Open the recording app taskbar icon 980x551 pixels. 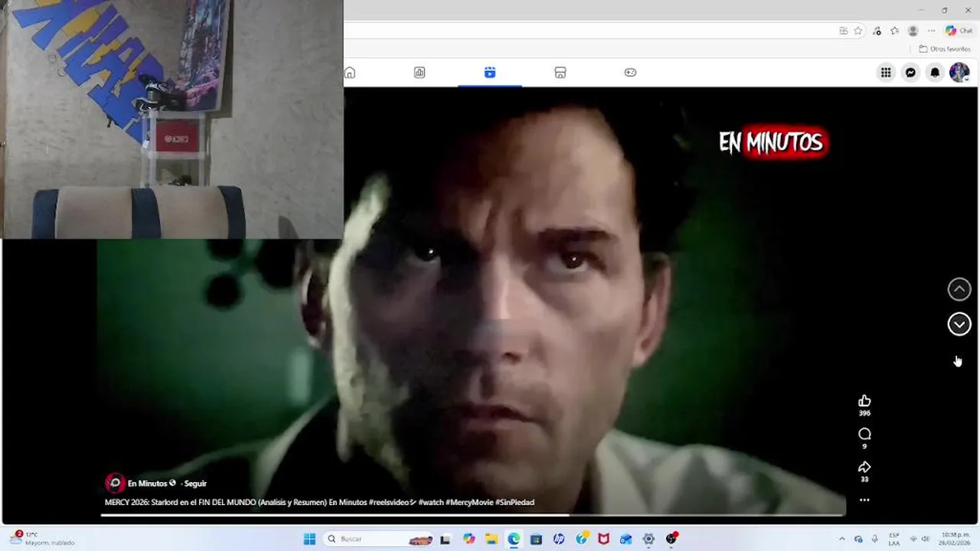(671, 539)
